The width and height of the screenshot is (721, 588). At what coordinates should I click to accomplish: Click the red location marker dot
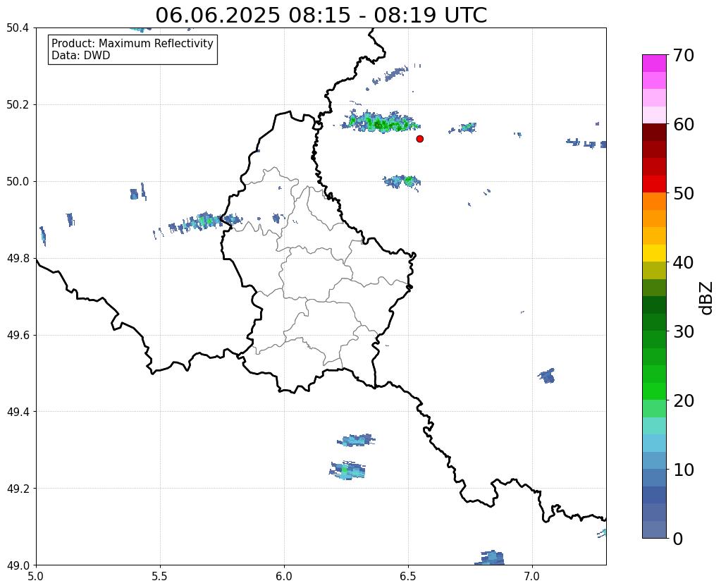(x=419, y=139)
